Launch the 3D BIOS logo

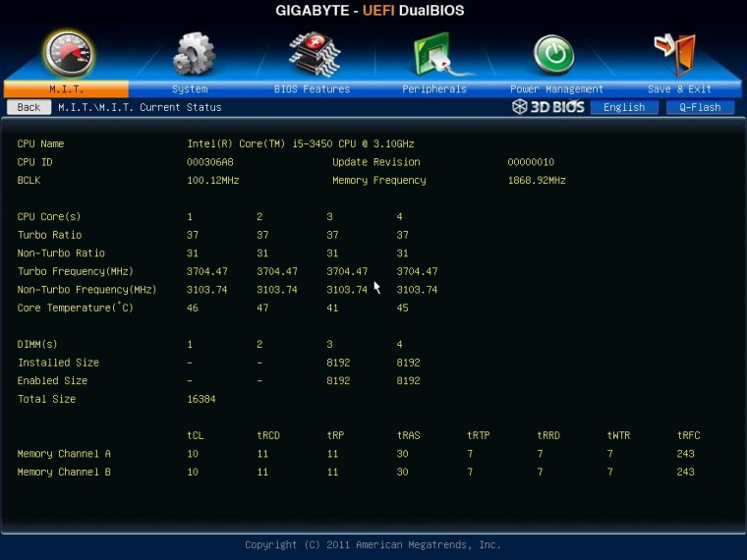click(547, 107)
